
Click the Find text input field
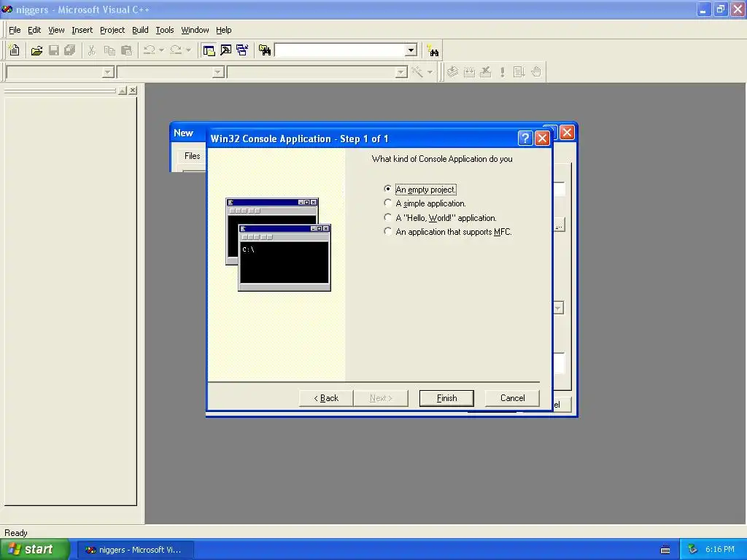(x=340, y=50)
